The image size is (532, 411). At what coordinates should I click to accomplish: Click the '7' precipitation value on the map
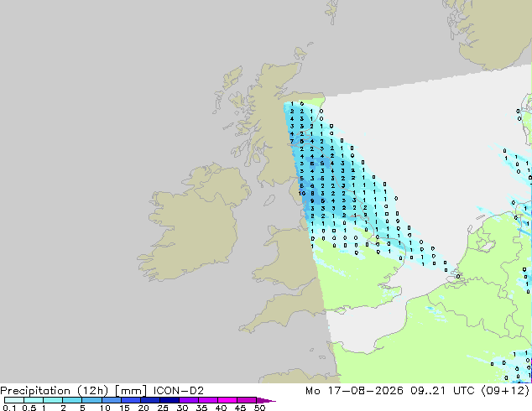tap(292, 142)
